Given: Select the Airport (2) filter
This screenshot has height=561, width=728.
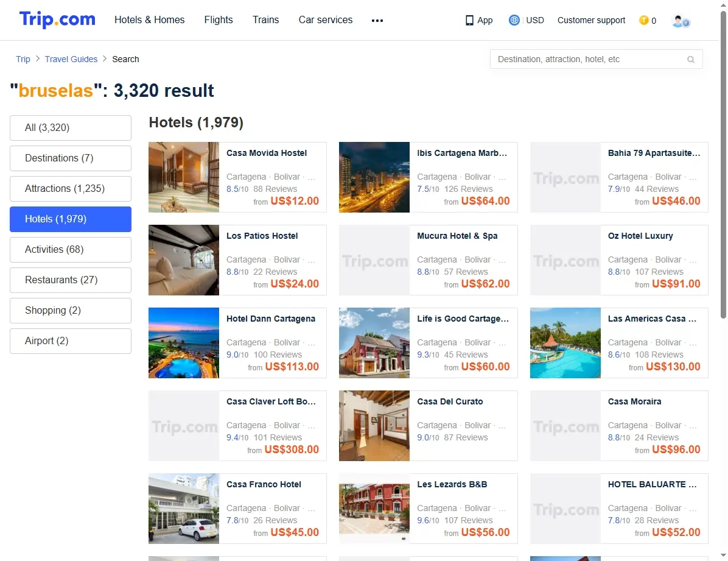Looking at the screenshot, I should [x=71, y=341].
